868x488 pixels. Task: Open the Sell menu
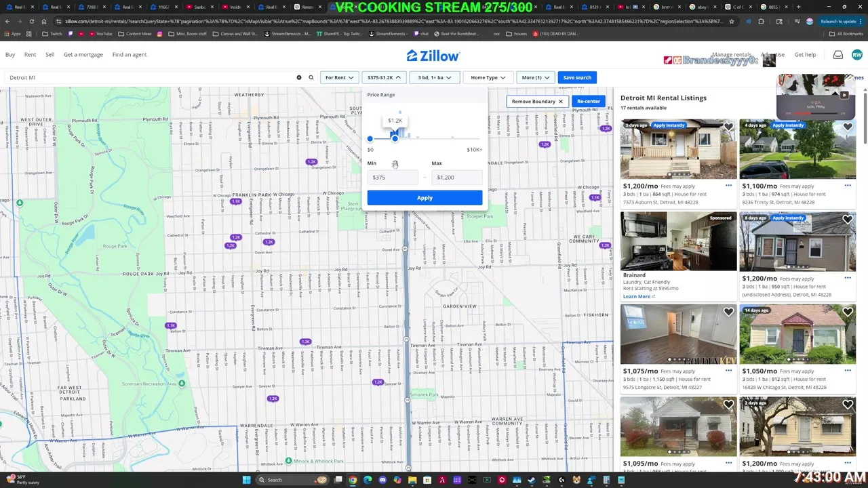pyautogui.click(x=50, y=55)
